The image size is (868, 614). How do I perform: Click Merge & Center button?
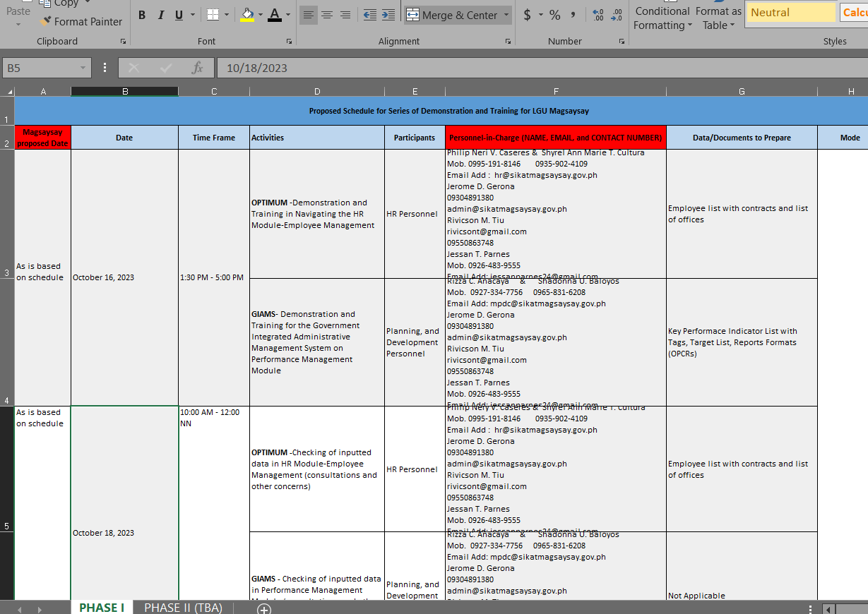451,15
